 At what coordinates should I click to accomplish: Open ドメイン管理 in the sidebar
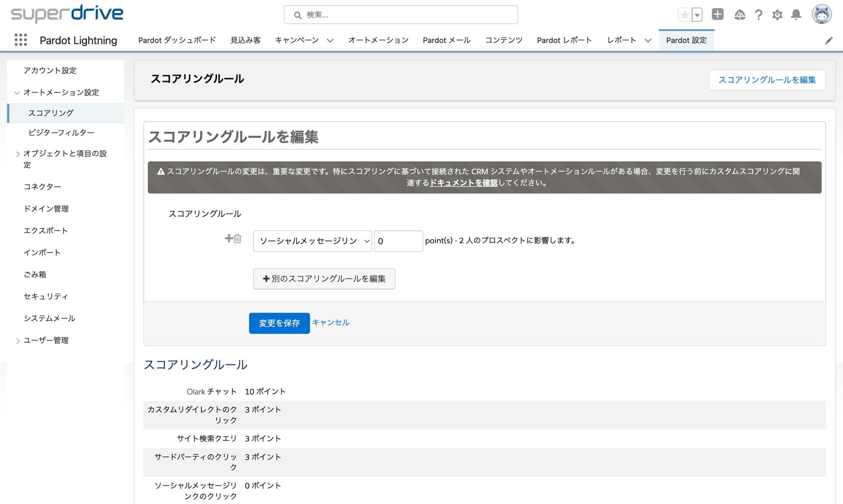46,209
